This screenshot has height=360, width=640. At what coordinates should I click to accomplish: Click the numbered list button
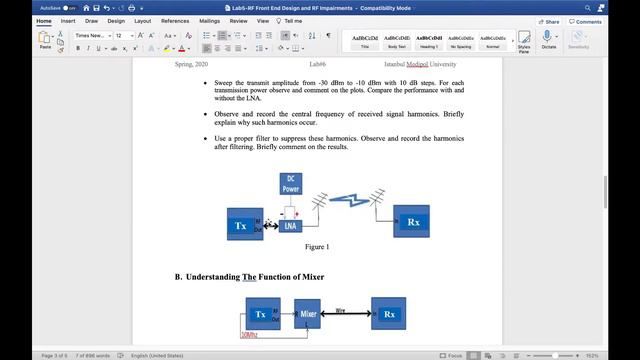(222, 36)
